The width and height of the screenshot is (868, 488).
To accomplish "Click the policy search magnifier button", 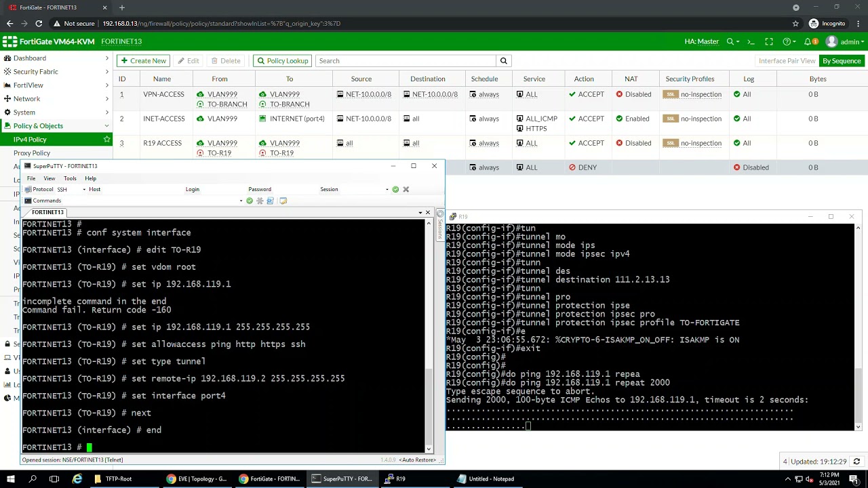I will point(503,61).
